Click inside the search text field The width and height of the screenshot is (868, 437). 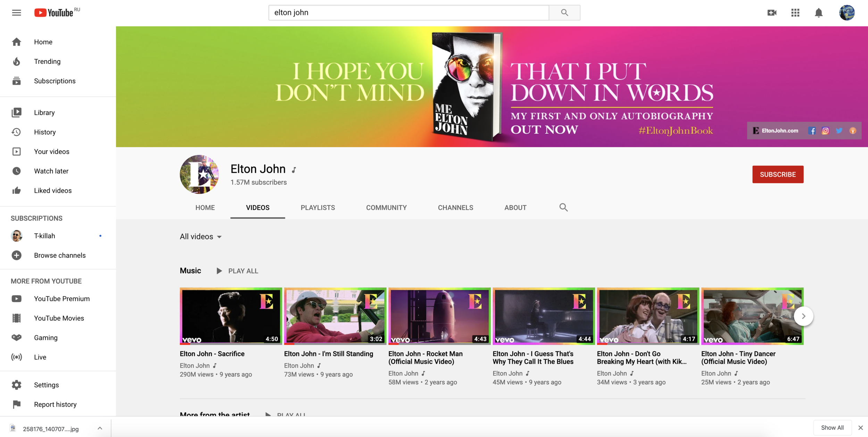(x=408, y=13)
